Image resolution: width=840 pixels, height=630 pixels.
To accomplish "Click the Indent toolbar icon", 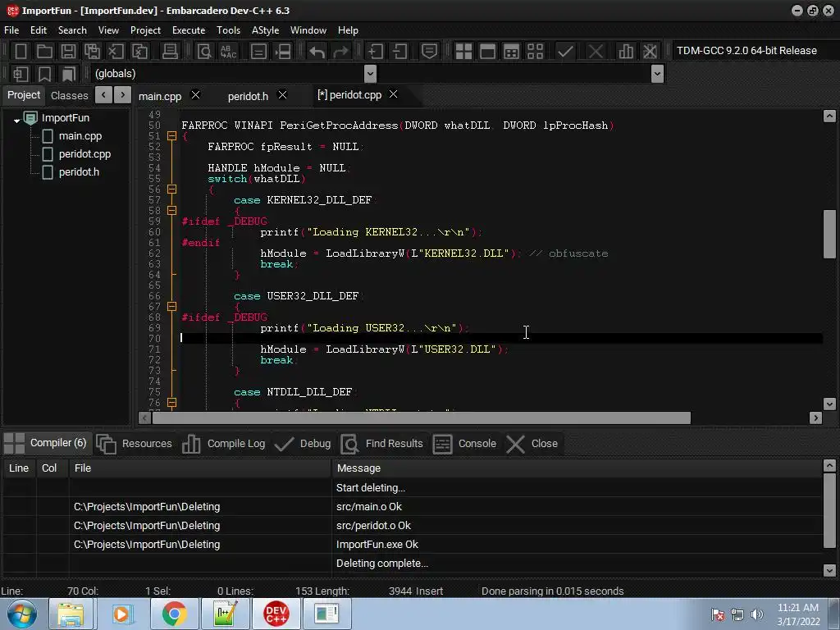I will click(375, 52).
